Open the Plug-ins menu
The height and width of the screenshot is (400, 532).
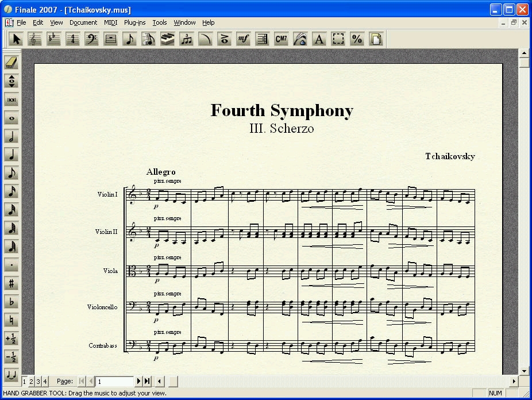click(134, 22)
